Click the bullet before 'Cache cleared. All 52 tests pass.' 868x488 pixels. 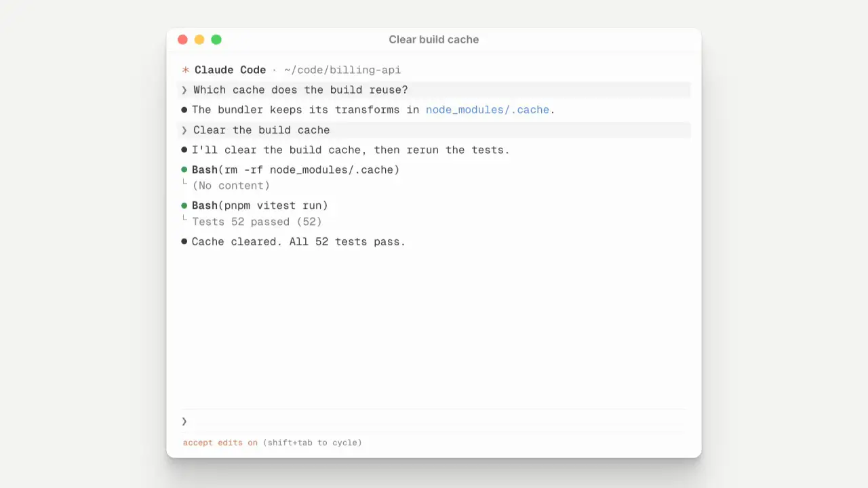184,241
